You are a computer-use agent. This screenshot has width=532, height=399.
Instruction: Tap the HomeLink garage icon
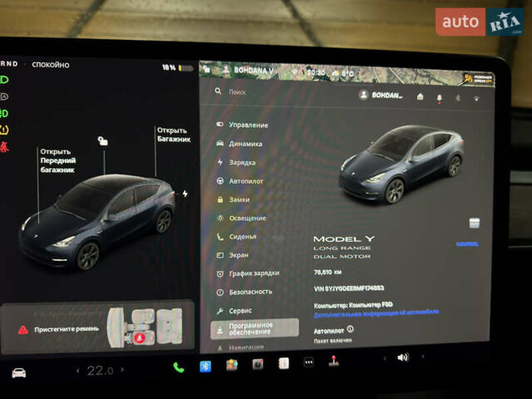[420, 96]
